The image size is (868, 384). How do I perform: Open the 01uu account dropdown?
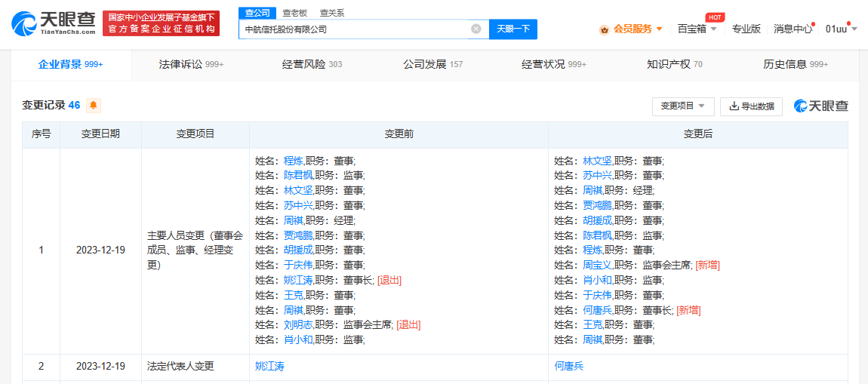click(x=840, y=29)
